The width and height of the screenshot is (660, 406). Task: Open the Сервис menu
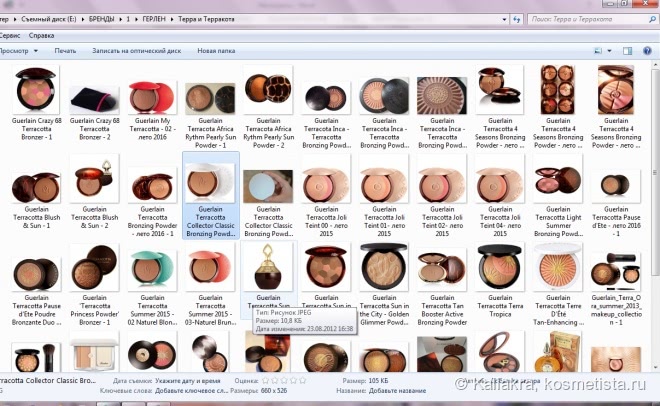click(9, 35)
